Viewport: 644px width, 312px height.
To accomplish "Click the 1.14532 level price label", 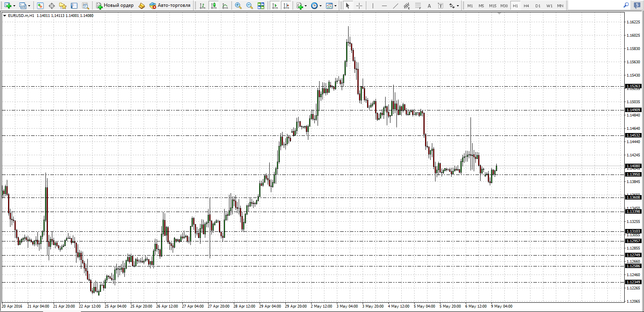I will coord(633,135).
